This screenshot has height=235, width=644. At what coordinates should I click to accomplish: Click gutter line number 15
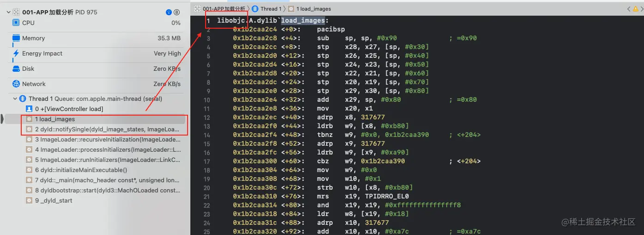tap(207, 144)
